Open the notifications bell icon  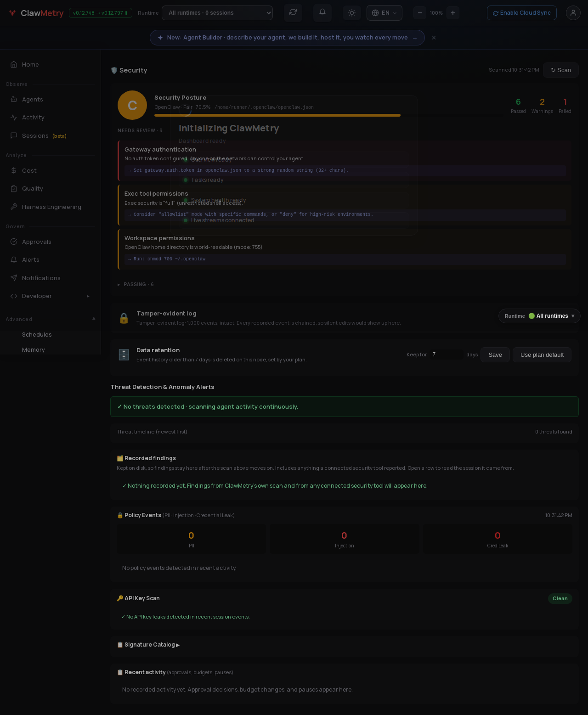pos(322,13)
